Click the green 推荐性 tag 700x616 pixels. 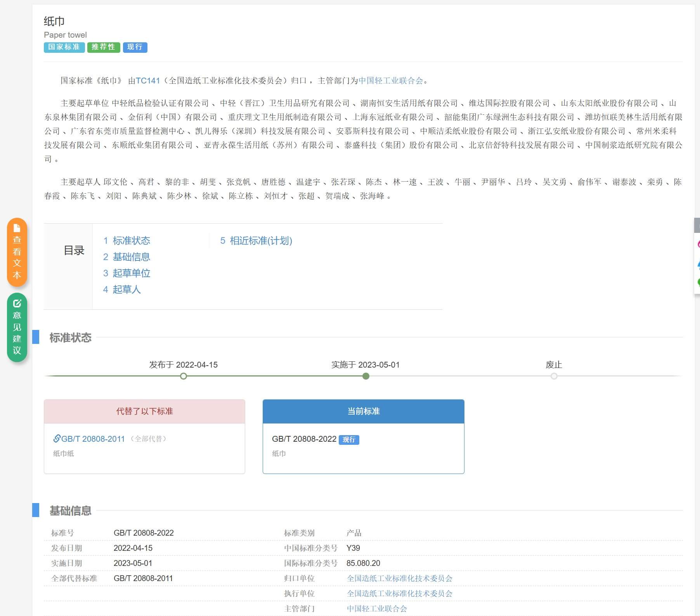point(103,47)
